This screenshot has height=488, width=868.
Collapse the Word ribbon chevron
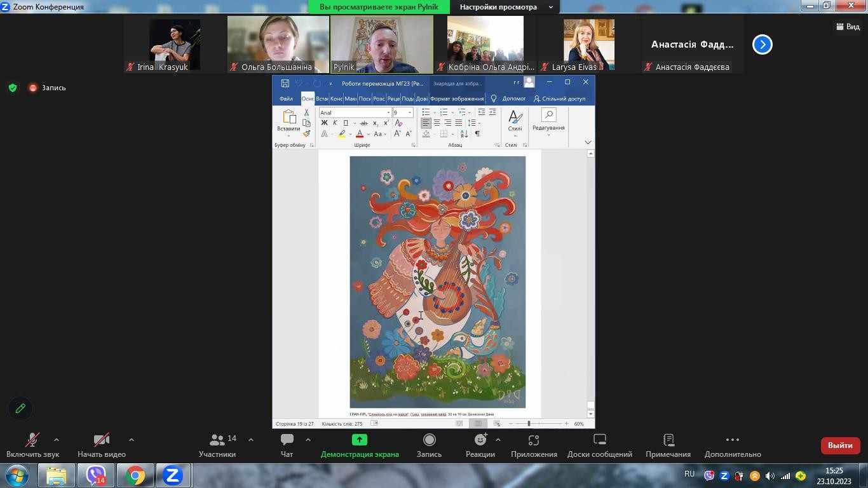coord(588,142)
